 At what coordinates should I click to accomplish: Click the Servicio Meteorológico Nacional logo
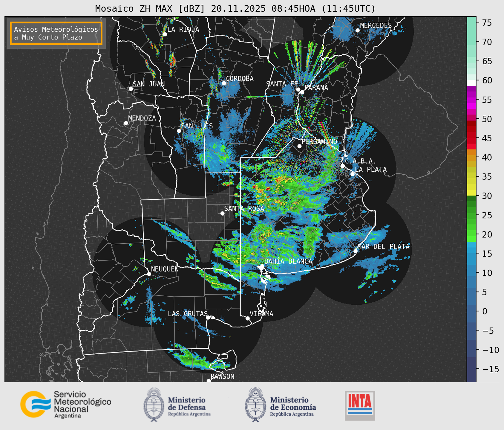click(x=66, y=404)
